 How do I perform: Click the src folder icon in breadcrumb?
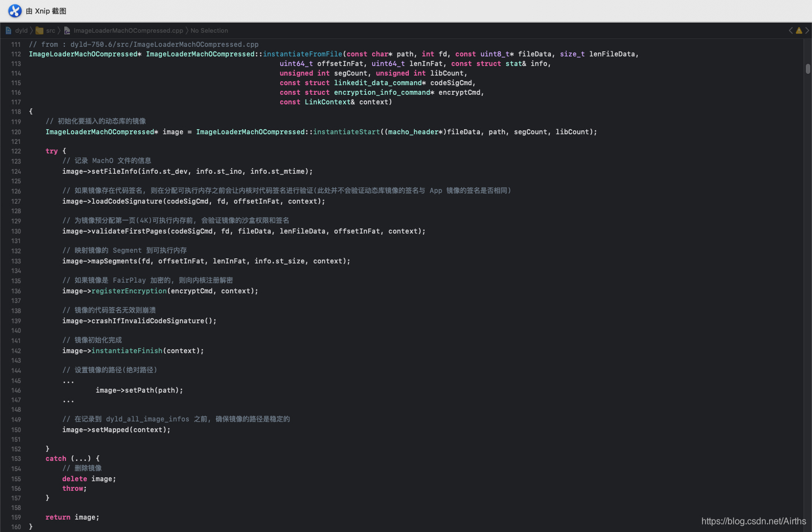39,30
